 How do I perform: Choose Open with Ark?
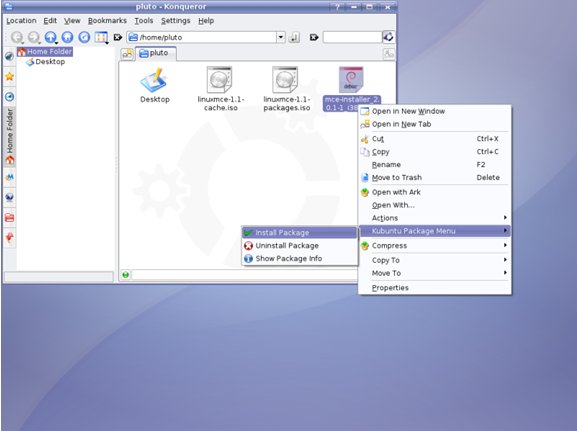435,192
